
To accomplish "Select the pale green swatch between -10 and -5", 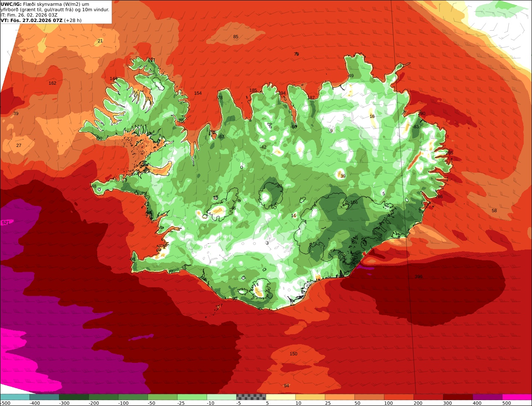I will pyautogui.click(x=221, y=397).
